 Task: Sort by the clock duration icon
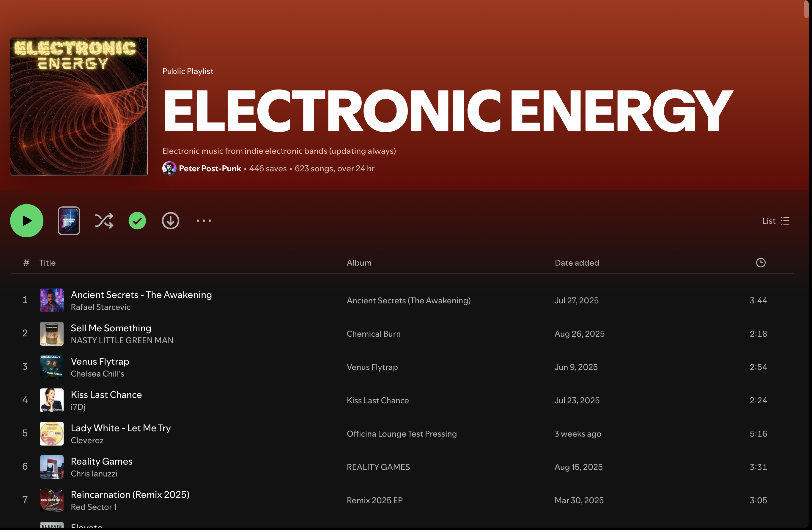[761, 263]
